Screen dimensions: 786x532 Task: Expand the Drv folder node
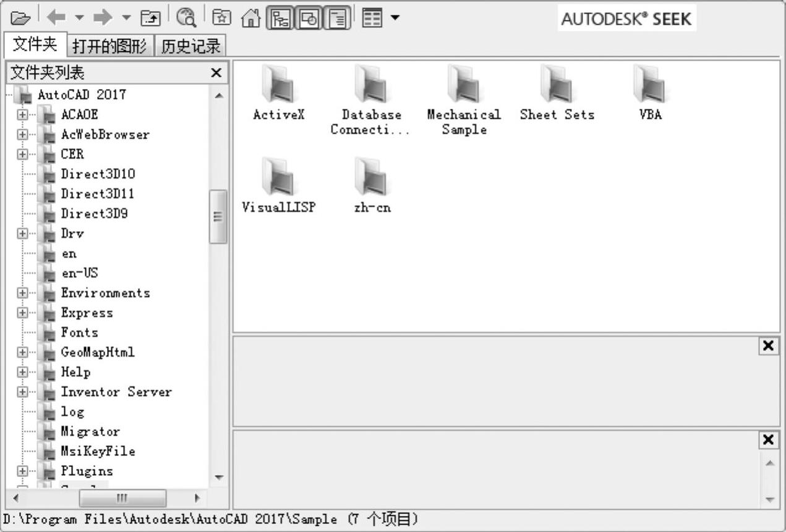(x=23, y=233)
